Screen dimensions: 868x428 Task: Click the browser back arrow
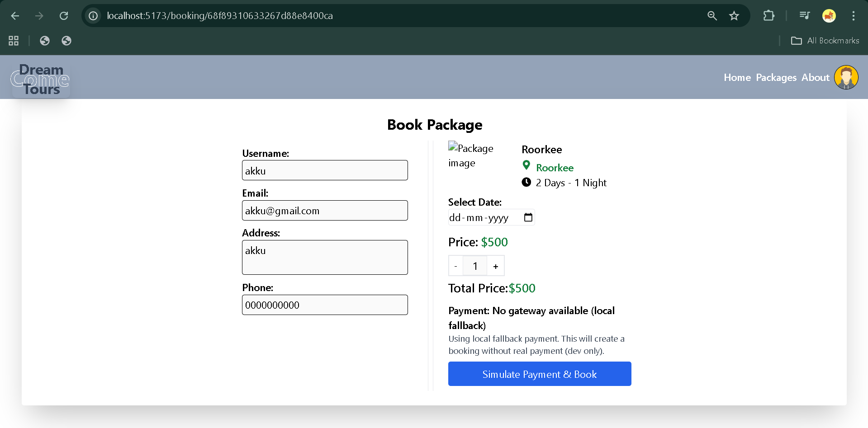coord(15,16)
